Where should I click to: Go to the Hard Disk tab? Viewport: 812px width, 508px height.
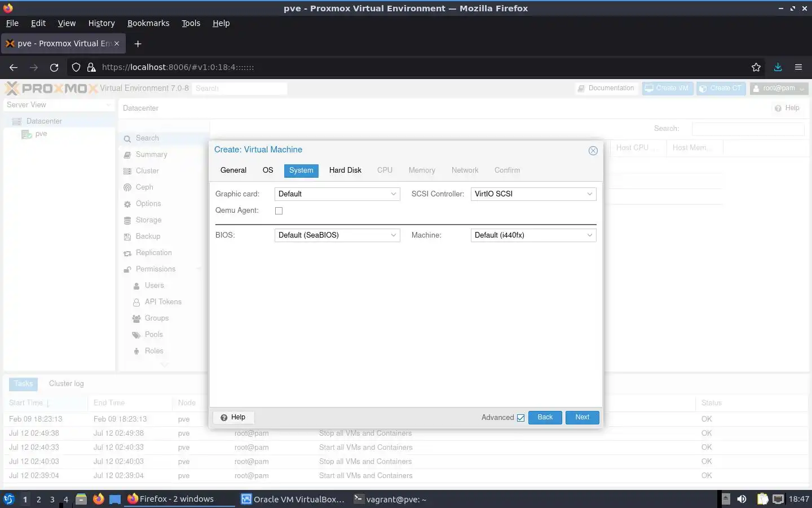pyautogui.click(x=345, y=170)
